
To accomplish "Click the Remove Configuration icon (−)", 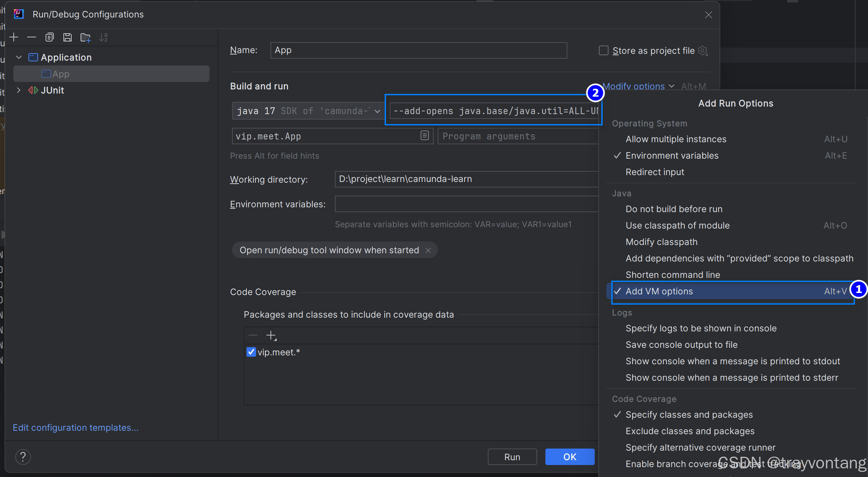I will click(32, 37).
